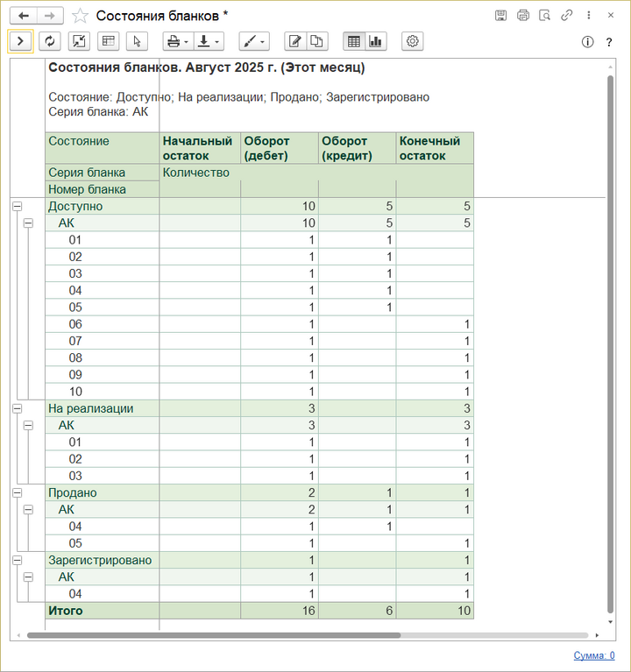Open the brush appearance dropdown
Screen dimensions: 631x672
253,41
